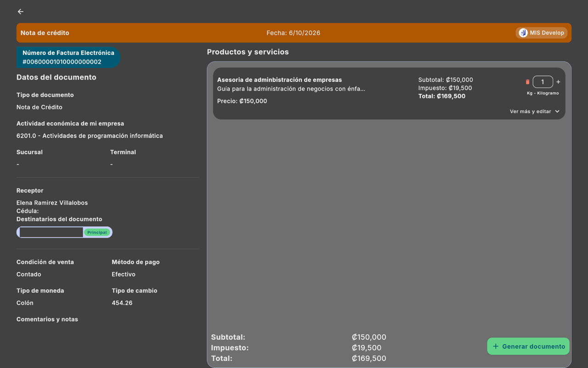Click the recipient email field under Destinatarios
The image size is (588, 368).
pyautogui.click(x=51, y=232)
